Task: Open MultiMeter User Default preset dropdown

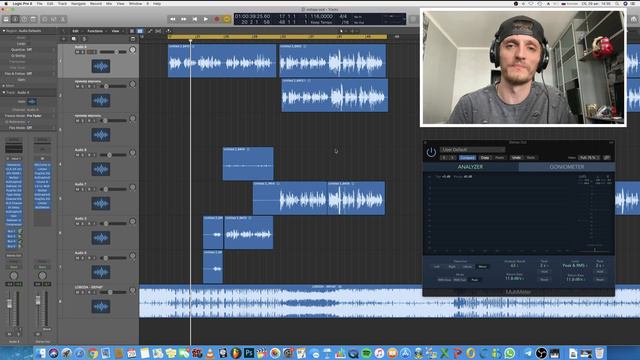Action: pos(472,150)
